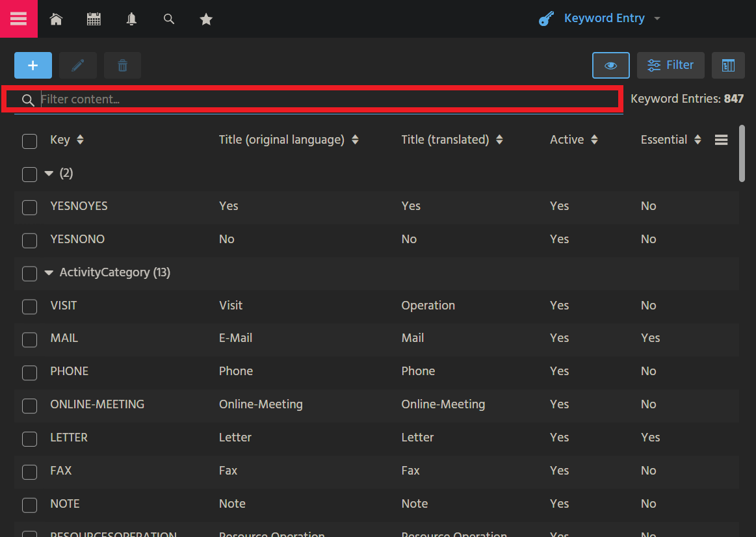This screenshot has width=756, height=537.
Task: Tick the select-all checkbox in header
Action: [x=29, y=141]
